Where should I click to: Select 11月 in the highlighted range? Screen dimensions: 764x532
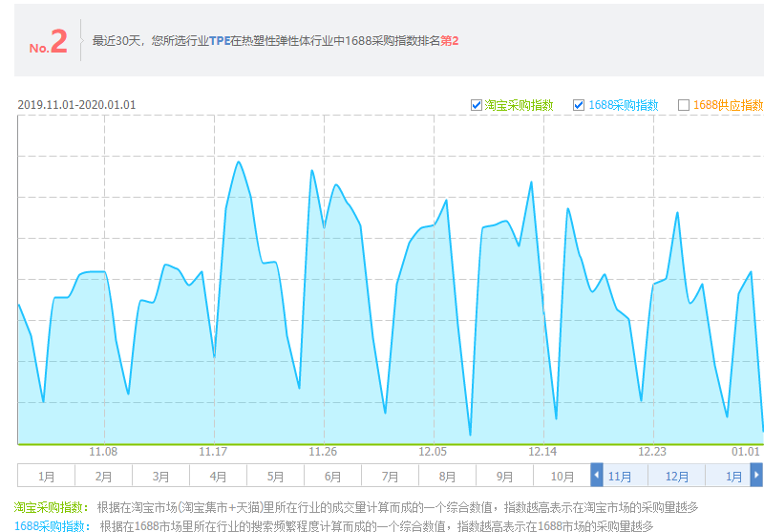coord(620,476)
